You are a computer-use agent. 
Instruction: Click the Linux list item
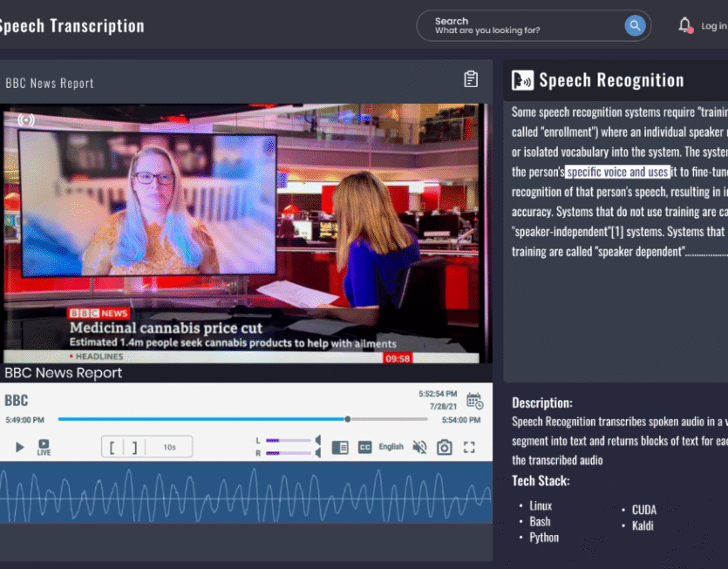coord(541,506)
